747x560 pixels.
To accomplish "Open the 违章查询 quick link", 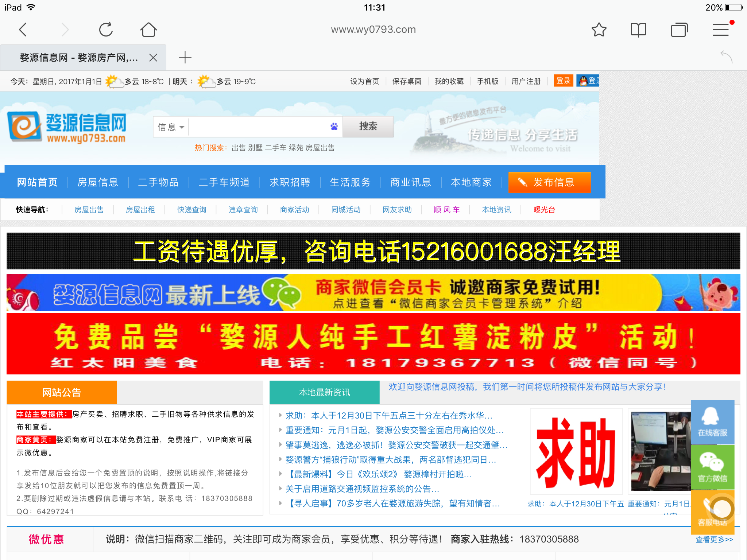I will [x=243, y=210].
